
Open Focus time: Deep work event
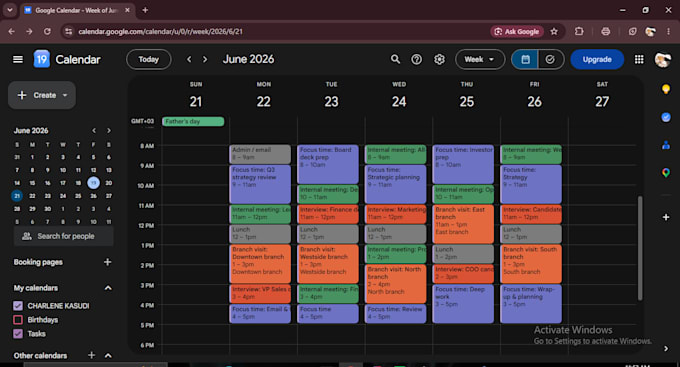(463, 304)
